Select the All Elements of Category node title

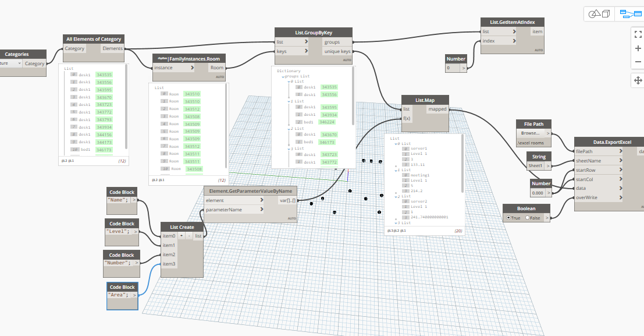pos(94,39)
